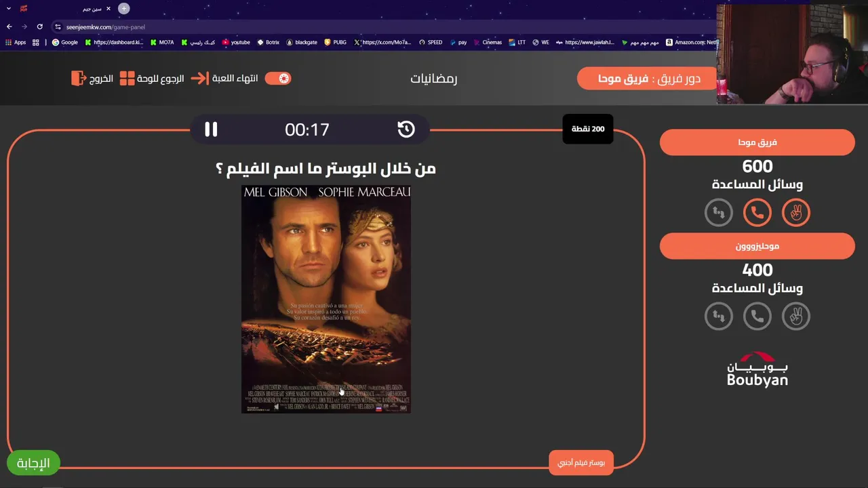868x488 pixels.
Task: Open the WE bookmark
Action: coord(540,42)
